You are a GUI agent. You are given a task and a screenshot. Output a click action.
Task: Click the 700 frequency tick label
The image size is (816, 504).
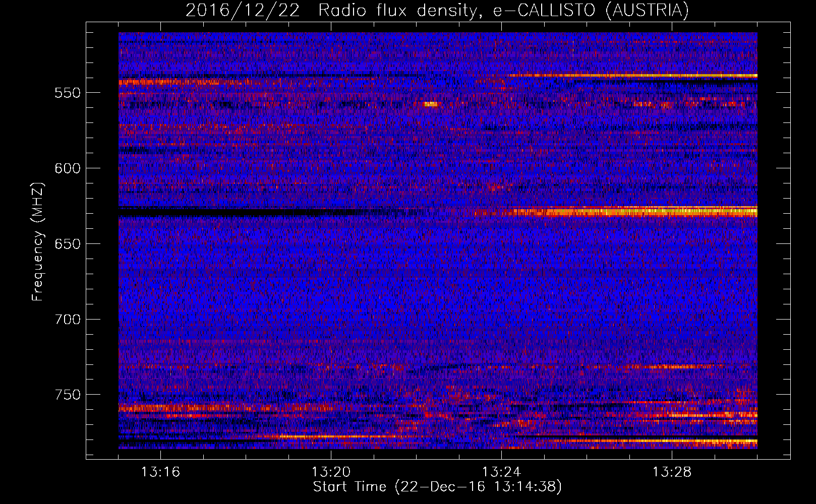pos(68,320)
